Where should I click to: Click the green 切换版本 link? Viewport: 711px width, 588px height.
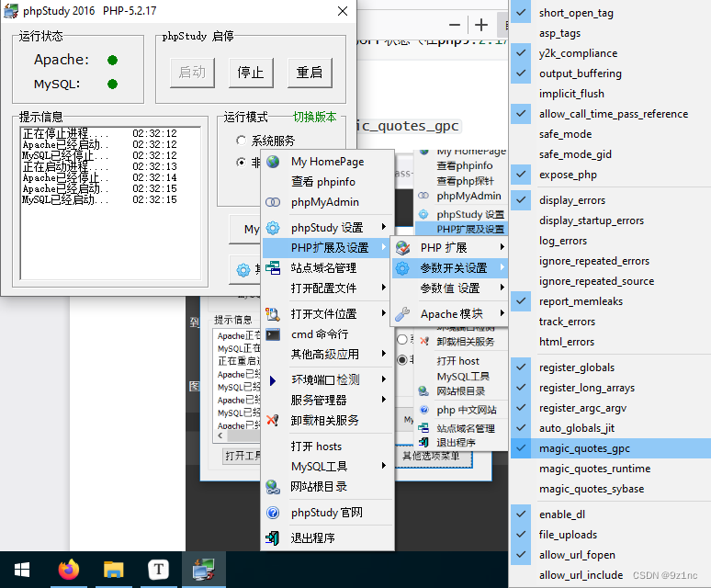click(x=315, y=117)
